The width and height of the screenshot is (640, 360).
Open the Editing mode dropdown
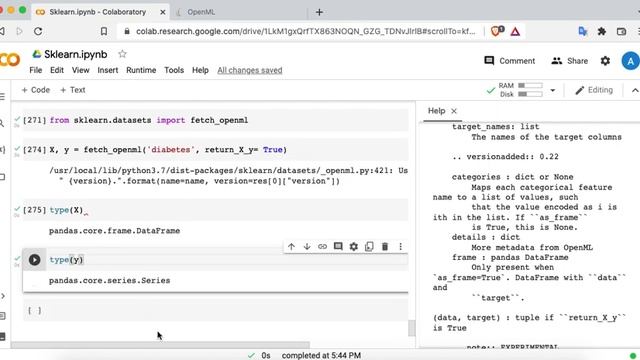(594, 90)
